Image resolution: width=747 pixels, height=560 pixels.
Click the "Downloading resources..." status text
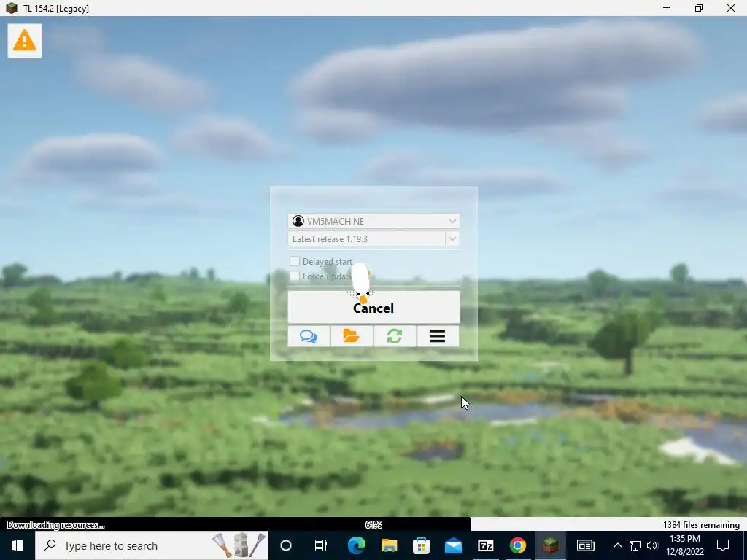(55, 525)
